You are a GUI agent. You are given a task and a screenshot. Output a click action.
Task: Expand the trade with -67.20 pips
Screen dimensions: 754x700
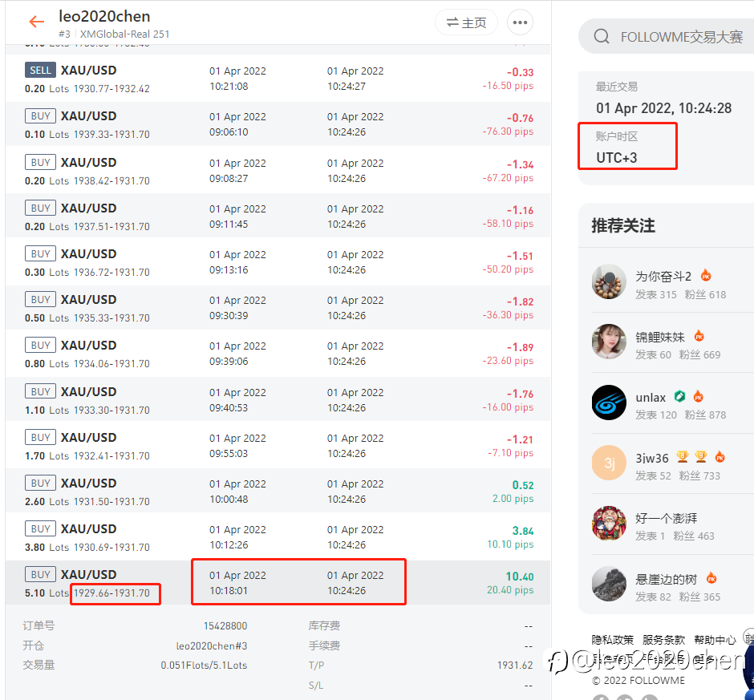pyautogui.click(x=278, y=171)
